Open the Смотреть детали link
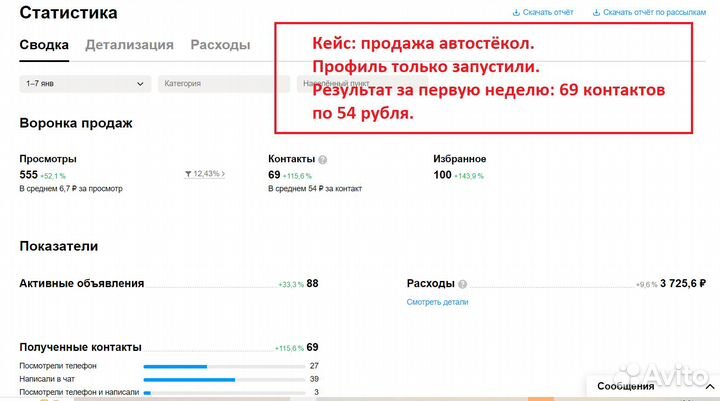This screenshot has height=401, width=720. coord(437,302)
